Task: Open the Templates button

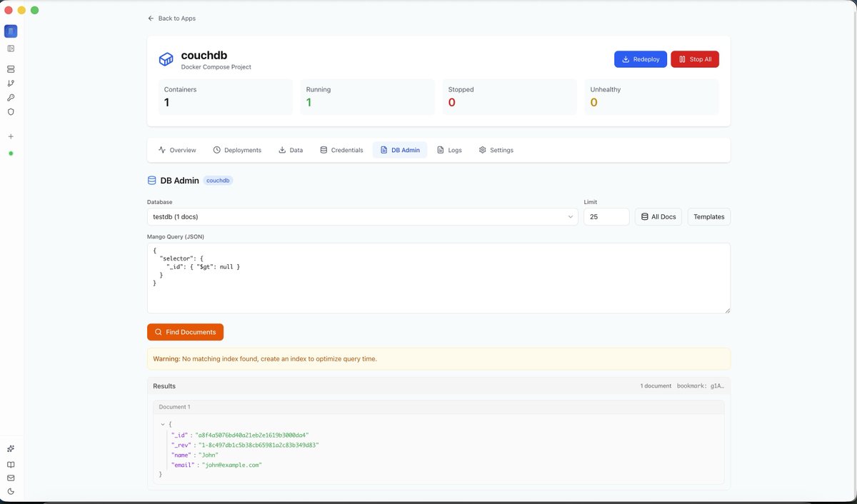Action: pyautogui.click(x=709, y=216)
